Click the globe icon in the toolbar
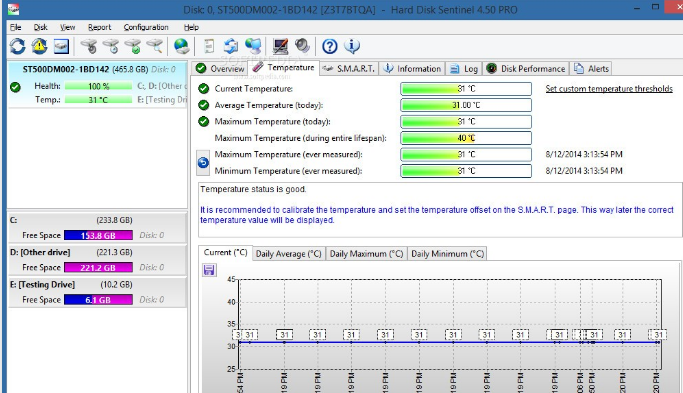 click(181, 46)
